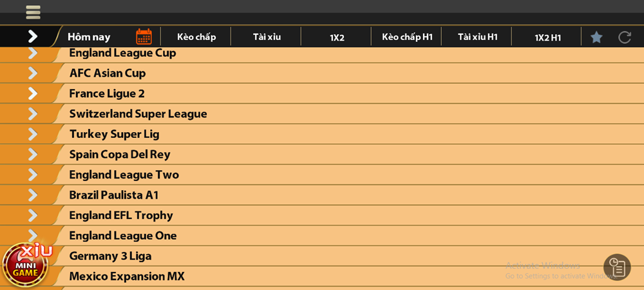
Task: Expand the AFC Asian Cup league
Action: (33, 73)
